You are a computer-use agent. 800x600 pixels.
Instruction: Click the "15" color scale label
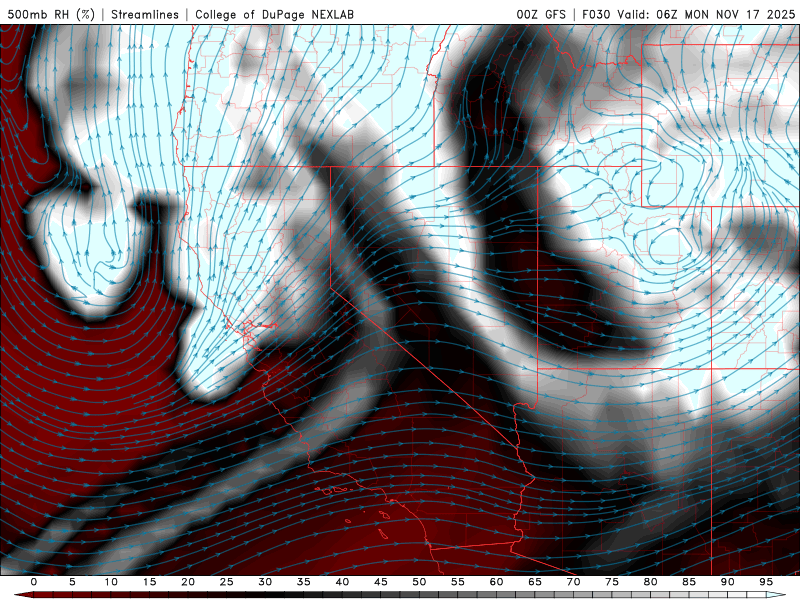[x=149, y=582]
